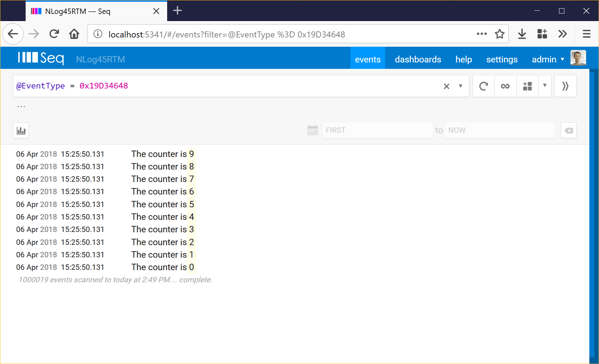Show more browser toolbar tools
The width and height of the screenshot is (599, 364).
coord(563,34)
